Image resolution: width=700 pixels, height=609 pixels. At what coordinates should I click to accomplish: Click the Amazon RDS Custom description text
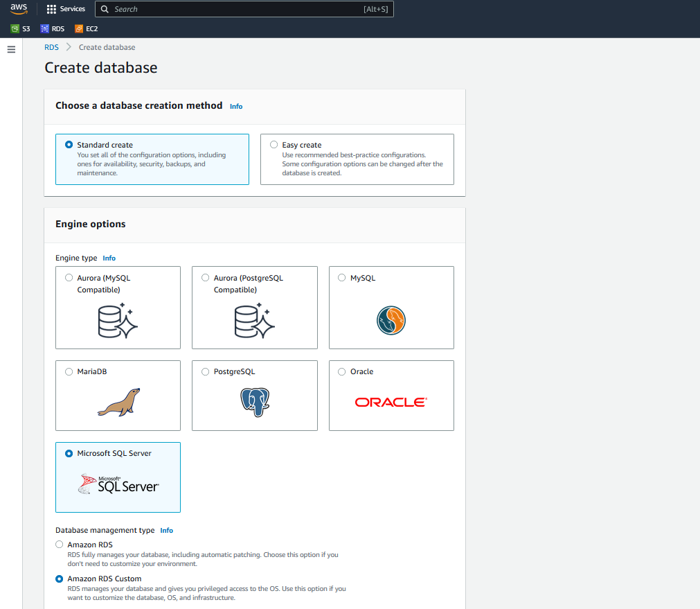207,593
